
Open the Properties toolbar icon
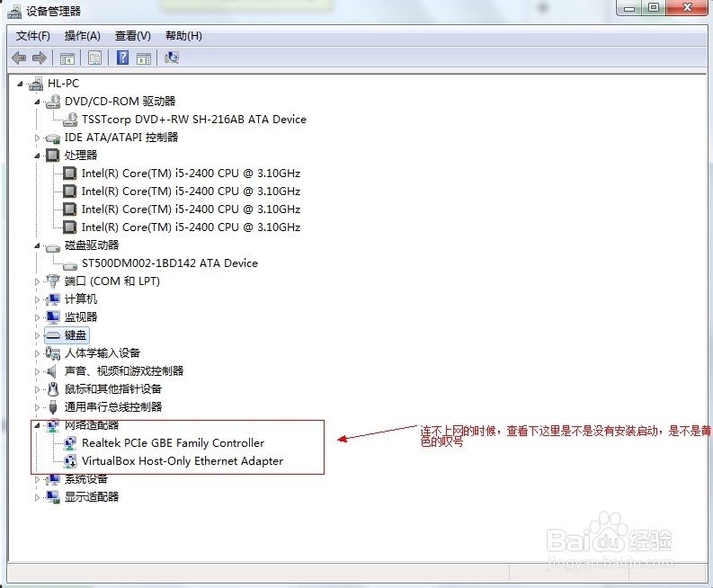pyautogui.click(x=94, y=58)
